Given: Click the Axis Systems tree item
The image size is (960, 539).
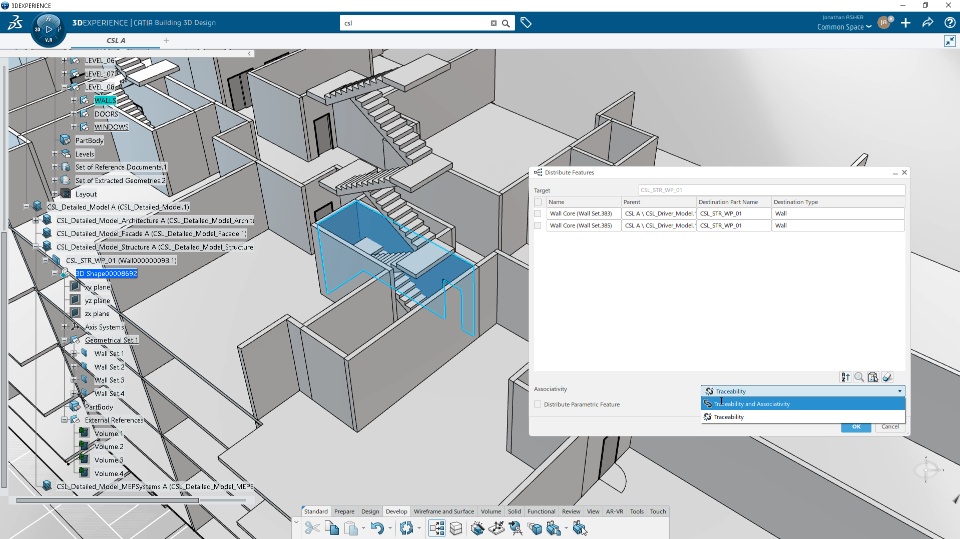Looking at the screenshot, I should coord(104,327).
